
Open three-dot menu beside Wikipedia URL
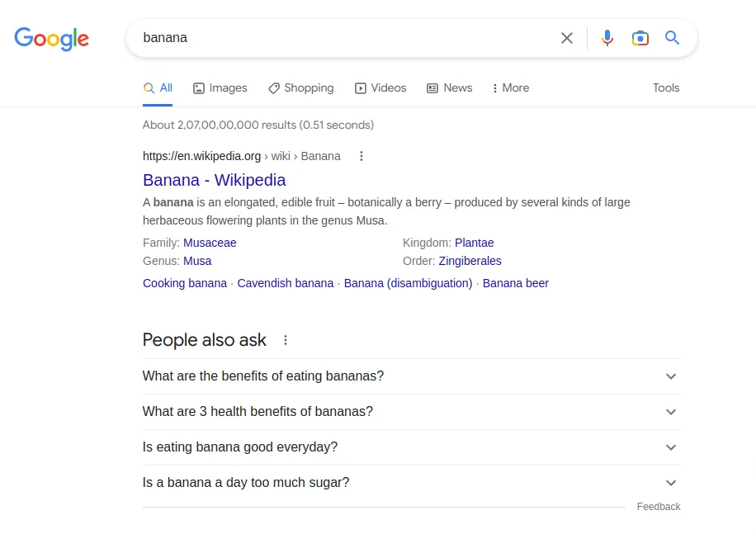pos(361,156)
